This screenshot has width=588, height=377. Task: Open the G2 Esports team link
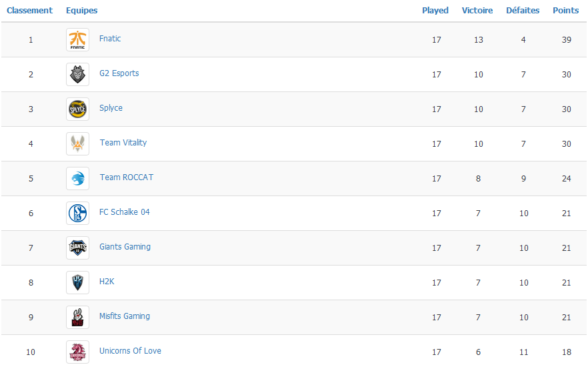point(119,73)
